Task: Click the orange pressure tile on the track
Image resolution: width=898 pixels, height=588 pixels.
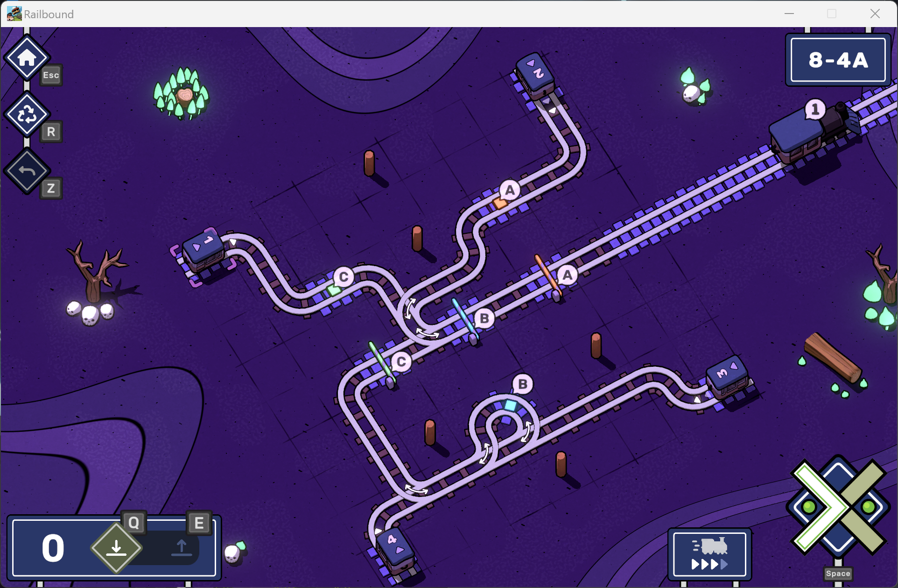Action: 500,203
